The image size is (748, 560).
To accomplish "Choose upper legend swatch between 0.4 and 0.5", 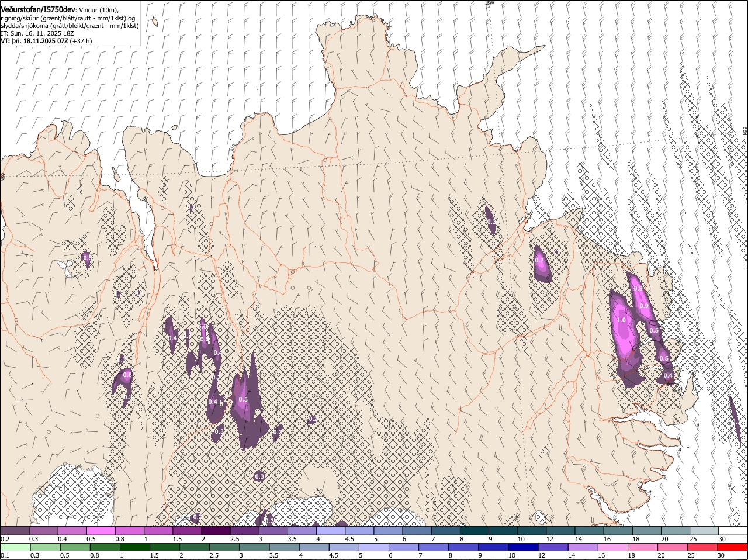I will coord(72,531).
